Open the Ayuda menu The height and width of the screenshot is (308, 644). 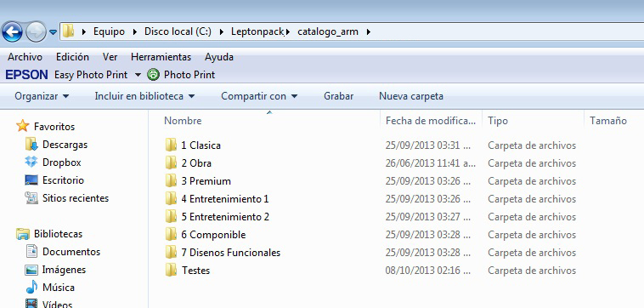[219, 57]
